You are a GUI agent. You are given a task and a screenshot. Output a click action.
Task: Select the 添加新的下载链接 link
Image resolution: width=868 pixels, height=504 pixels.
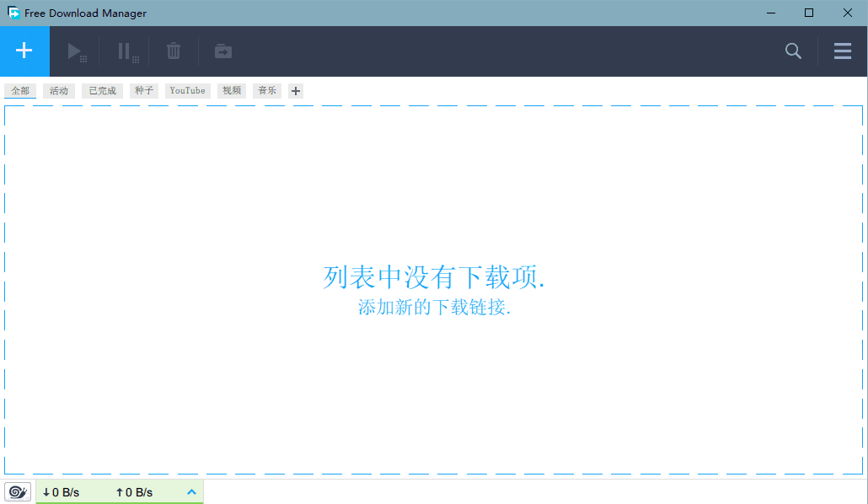(x=433, y=308)
